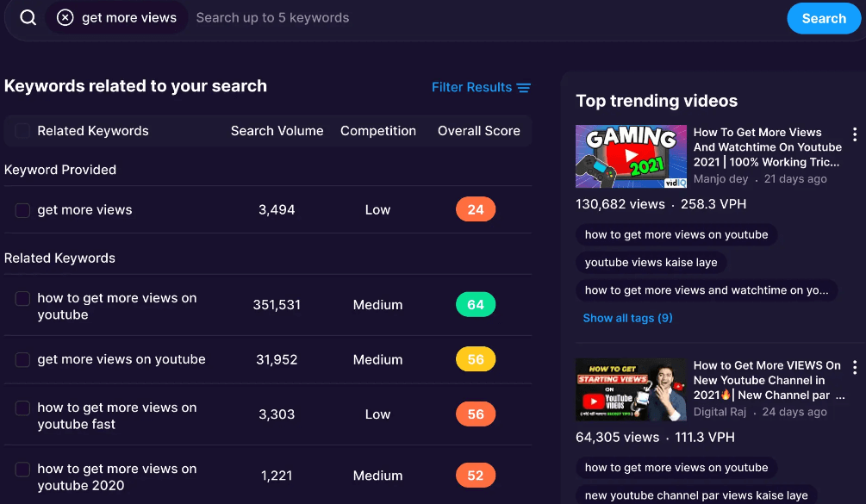
Task: Click the orange score badge showing 24
Action: click(476, 209)
